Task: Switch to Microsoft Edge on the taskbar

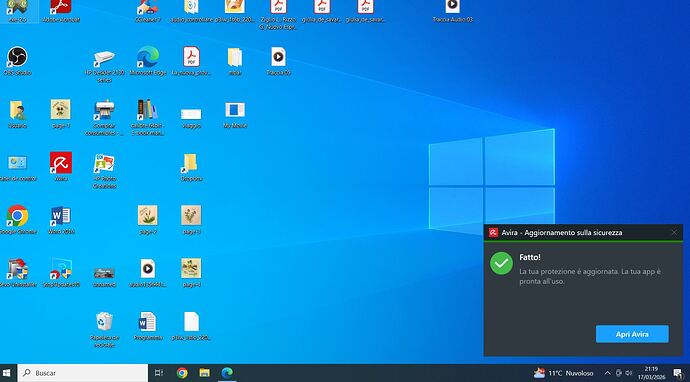Action: [227, 373]
